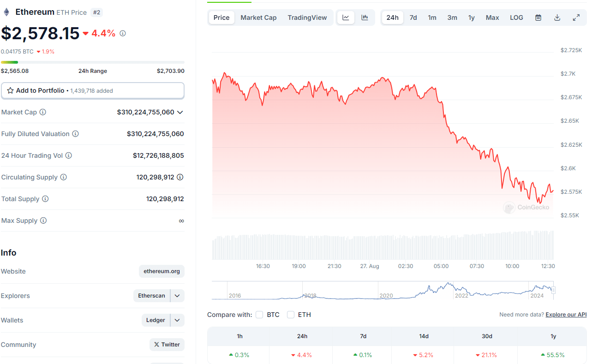
Task: Enable the BTC compare checkbox
Action: [259, 315]
